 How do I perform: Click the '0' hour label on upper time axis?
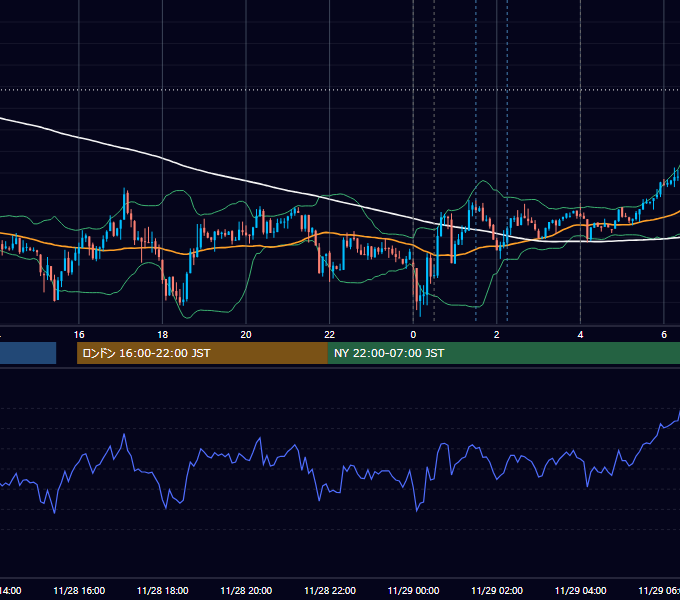point(413,335)
